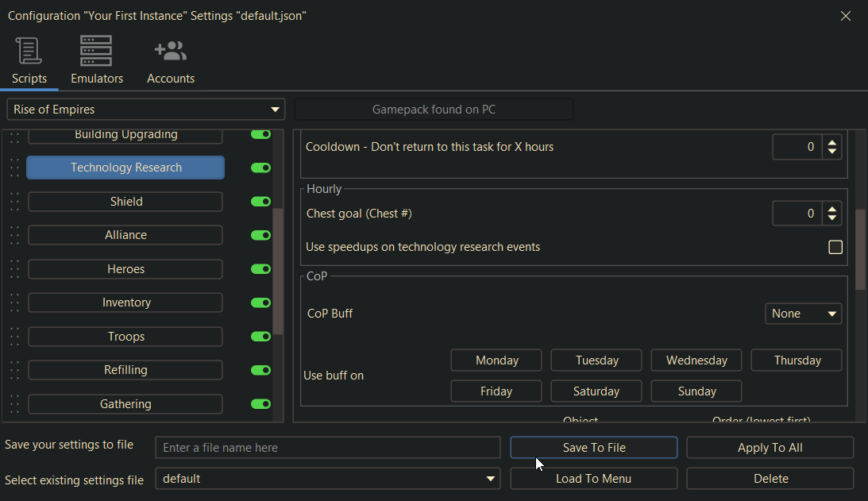The height and width of the screenshot is (501, 868).
Task: Switch off the Heroes toggle
Action: pyautogui.click(x=260, y=269)
